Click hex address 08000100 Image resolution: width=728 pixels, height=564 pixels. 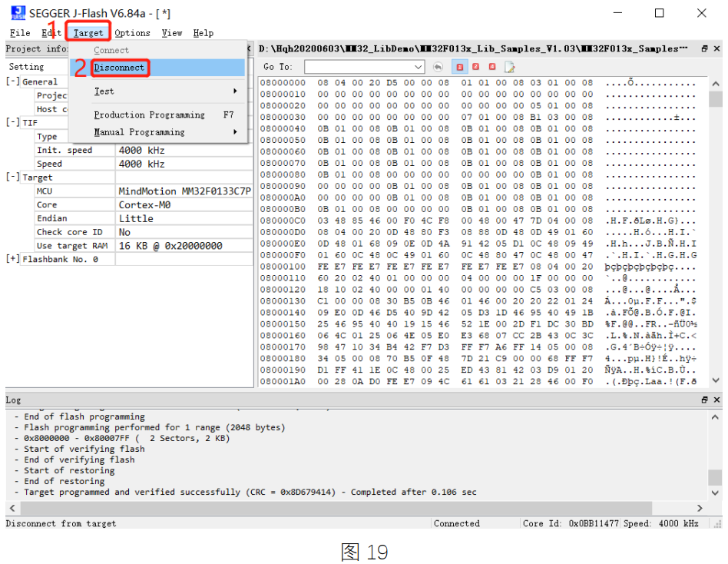coord(283,267)
